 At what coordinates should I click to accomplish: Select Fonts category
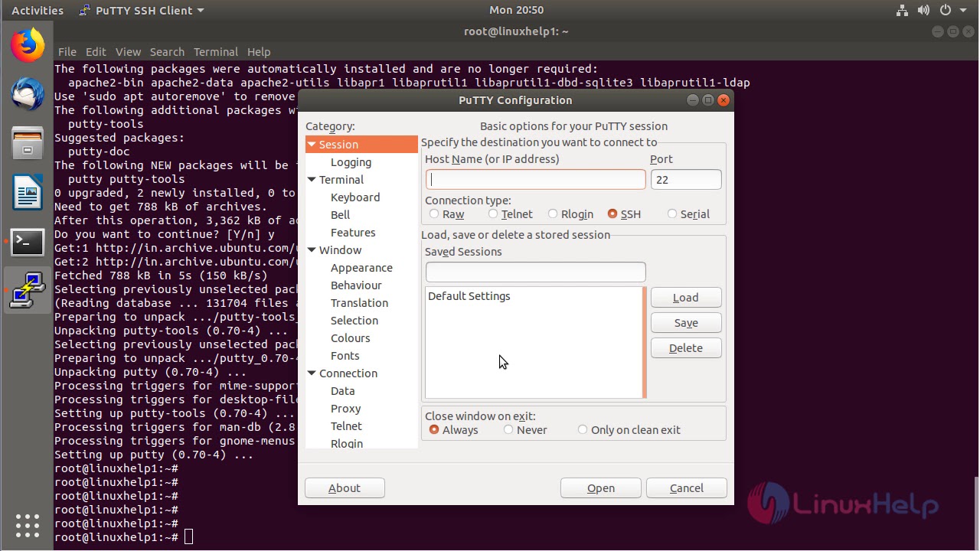point(345,356)
